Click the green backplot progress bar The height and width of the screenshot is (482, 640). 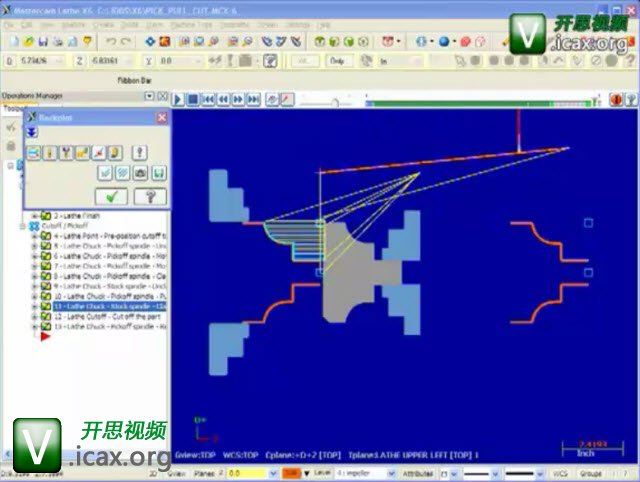(481, 104)
